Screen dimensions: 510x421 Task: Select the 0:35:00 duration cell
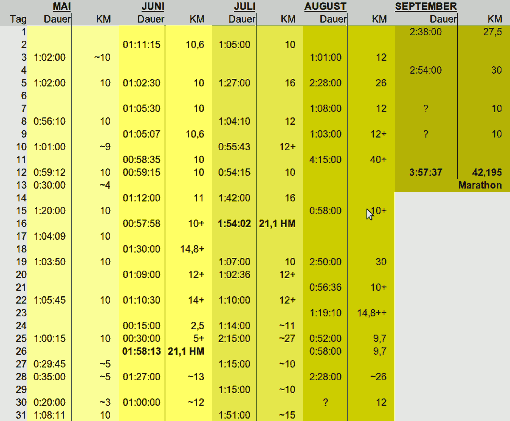click(49, 377)
